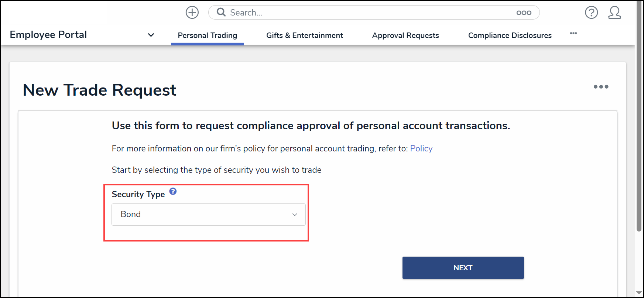Viewport: 644px width, 298px height.
Task: Click into the Search input field
Action: (369, 13)
